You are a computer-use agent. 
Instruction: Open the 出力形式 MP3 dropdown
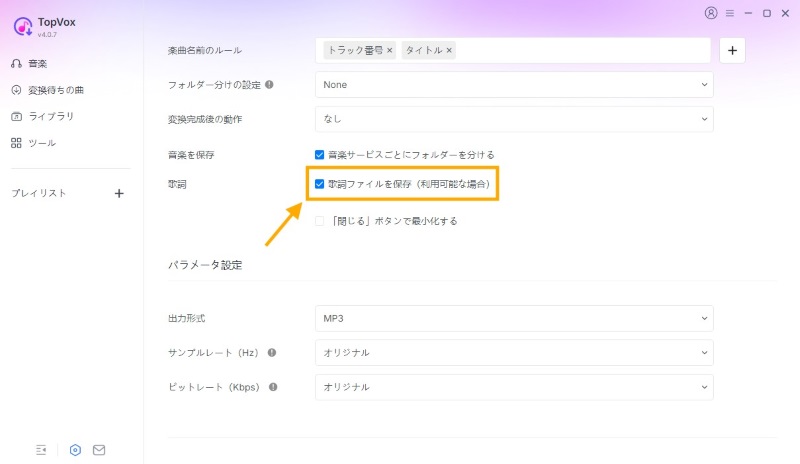pyautogui.click(x=514, y=319)
